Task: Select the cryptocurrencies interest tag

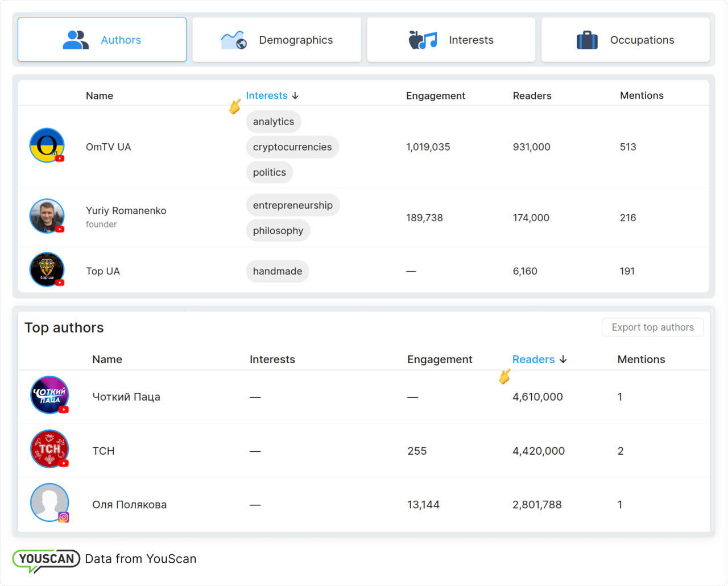Action: pyautogui.click(x=292, y=147)
